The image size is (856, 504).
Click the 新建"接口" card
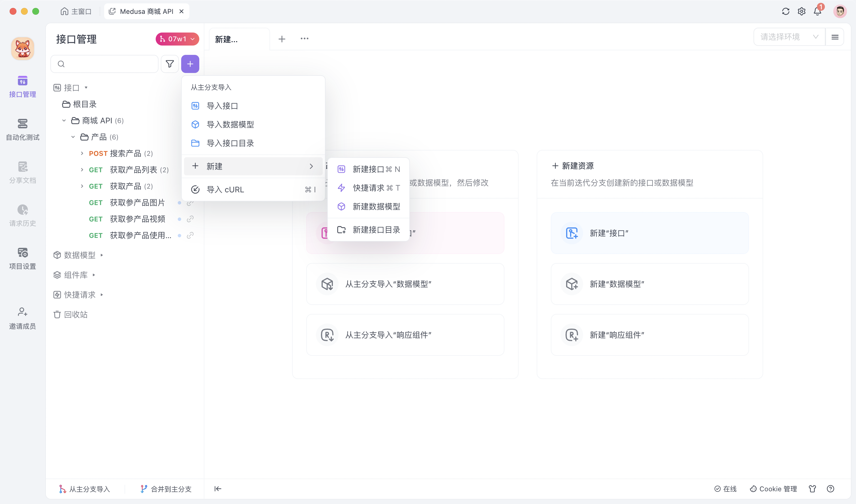[649, 233]
